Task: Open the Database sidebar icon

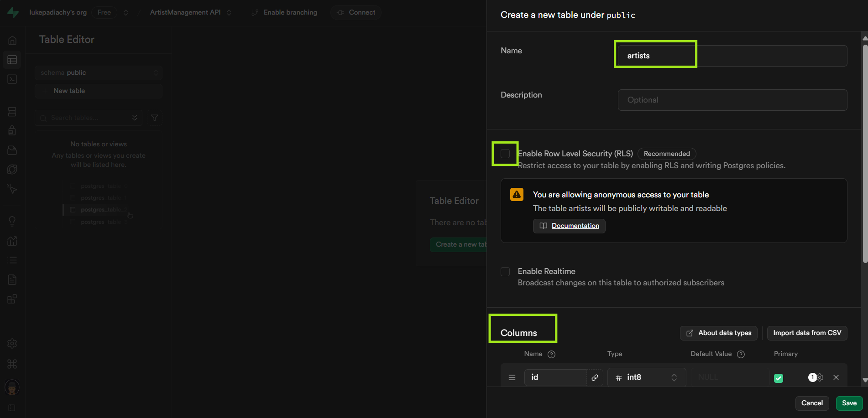Action: pyautogui.click(x=12, y=112)
